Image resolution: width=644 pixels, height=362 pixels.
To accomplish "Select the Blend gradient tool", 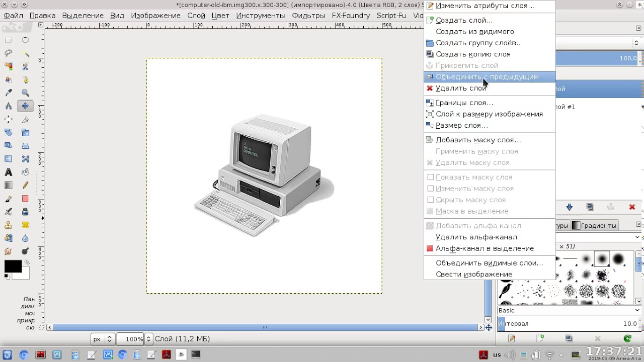I will [x=9, y=186].
